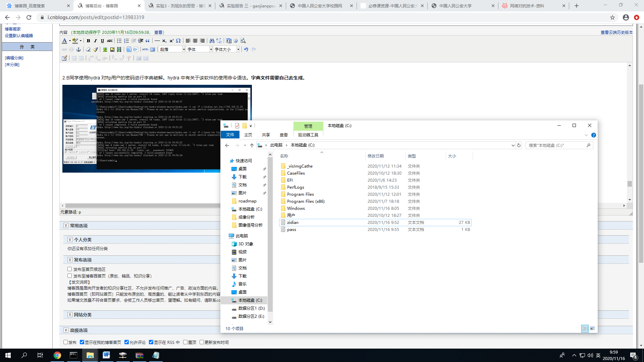Viewport: 644px width, 362px height.
Task: Insert numbered list icon
Action: [x=126, y=41]
